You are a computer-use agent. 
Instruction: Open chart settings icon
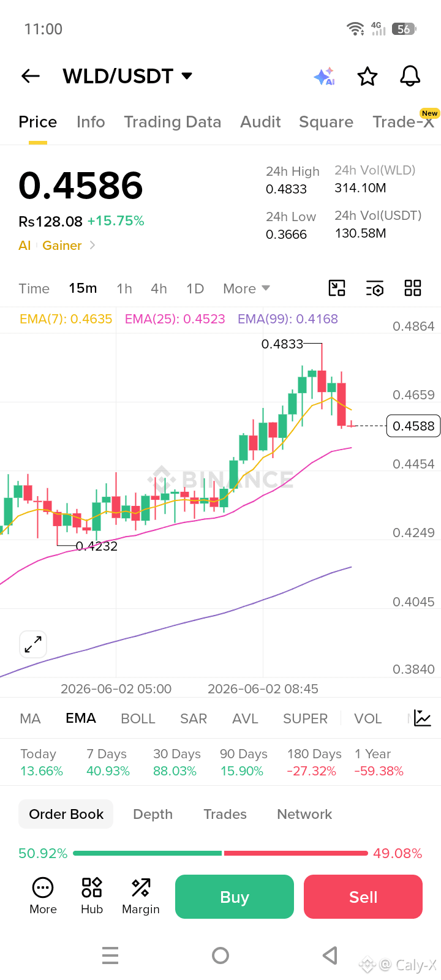(375, 288)
